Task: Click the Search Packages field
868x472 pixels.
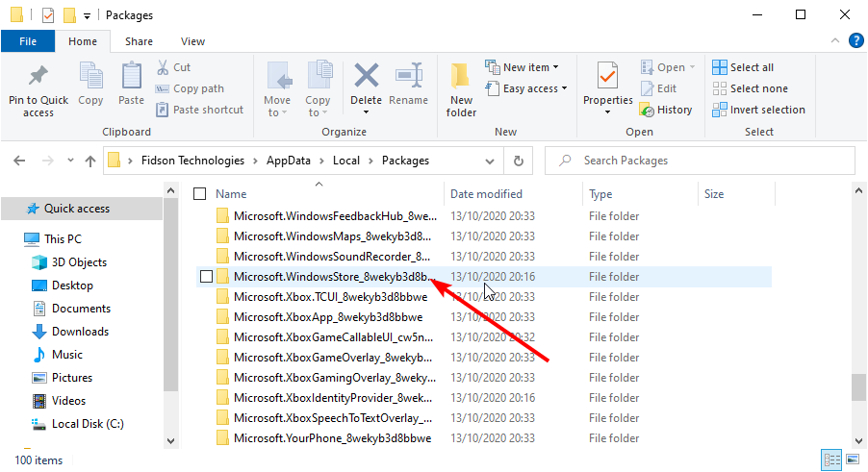Action: tap(700, 161)
